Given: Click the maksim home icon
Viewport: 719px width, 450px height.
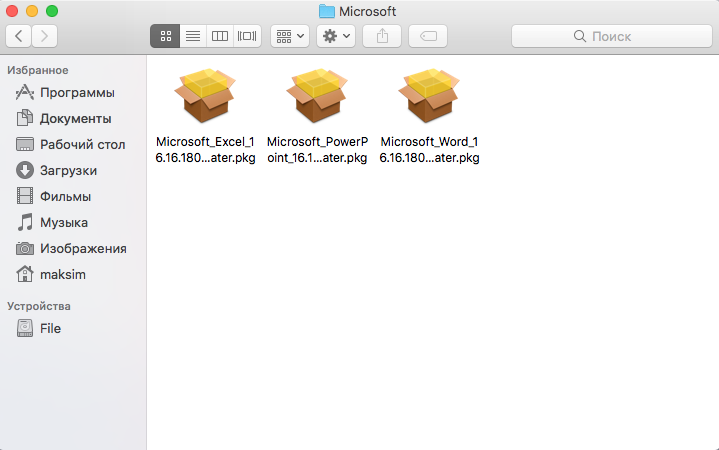Looking at the screenshot, I should [25, 274].
